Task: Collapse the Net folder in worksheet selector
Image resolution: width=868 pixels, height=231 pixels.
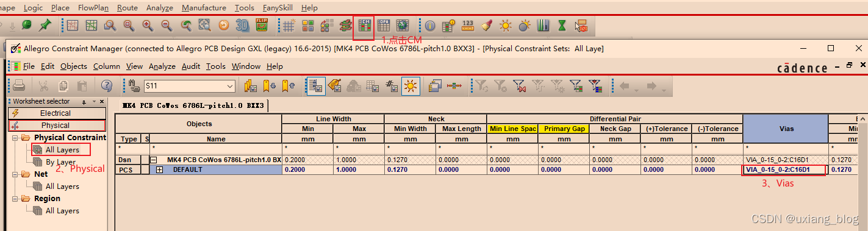Action: coord(16,174)
